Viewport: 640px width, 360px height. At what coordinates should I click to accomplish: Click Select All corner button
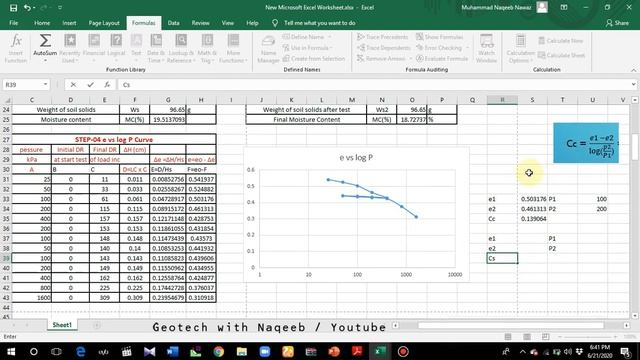coord(6,100)
